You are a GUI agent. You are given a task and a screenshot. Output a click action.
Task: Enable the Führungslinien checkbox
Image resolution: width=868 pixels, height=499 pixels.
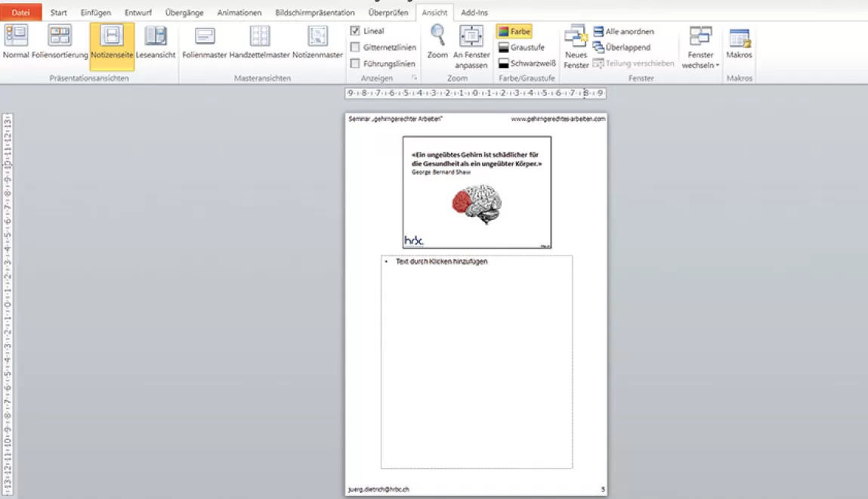coord(355,64)
